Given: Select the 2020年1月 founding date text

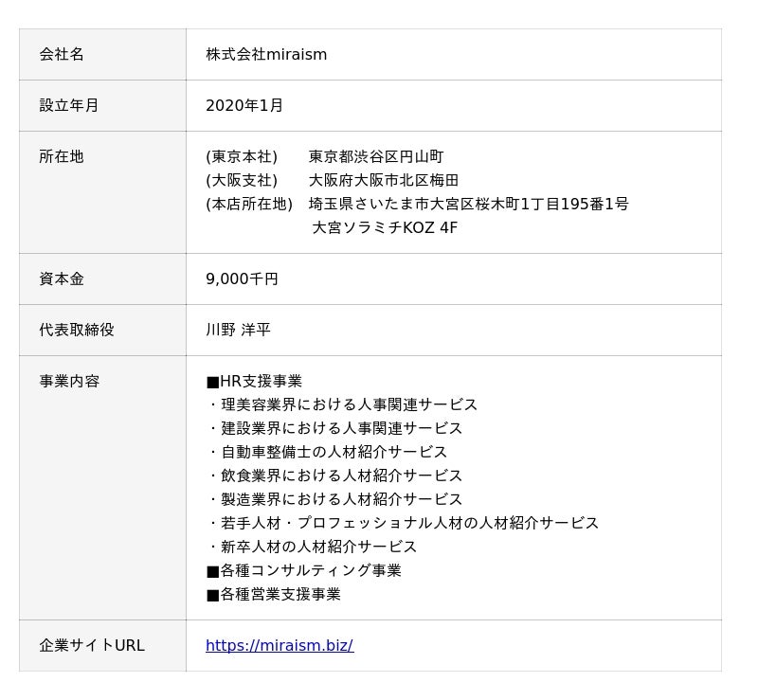Looking at the screenshot, I should (244, 106).
